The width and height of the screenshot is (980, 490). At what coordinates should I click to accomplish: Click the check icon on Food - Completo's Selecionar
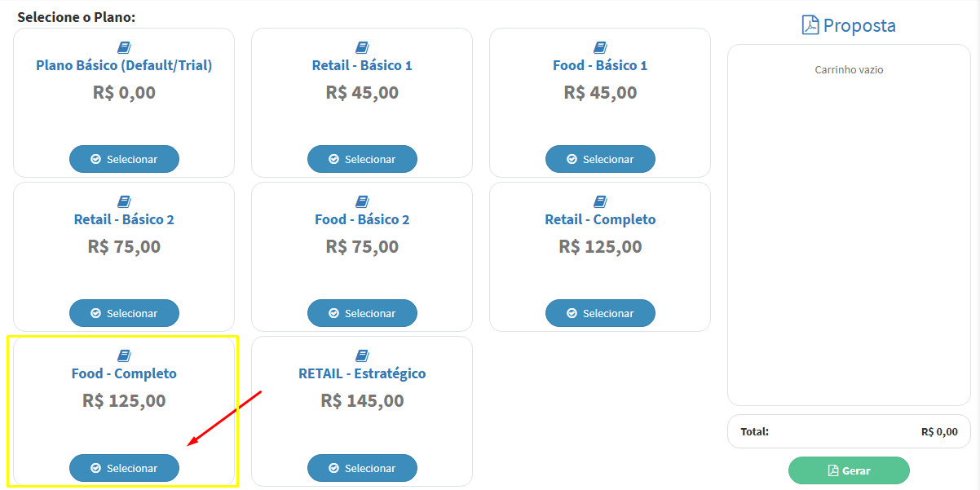point(95,468)
